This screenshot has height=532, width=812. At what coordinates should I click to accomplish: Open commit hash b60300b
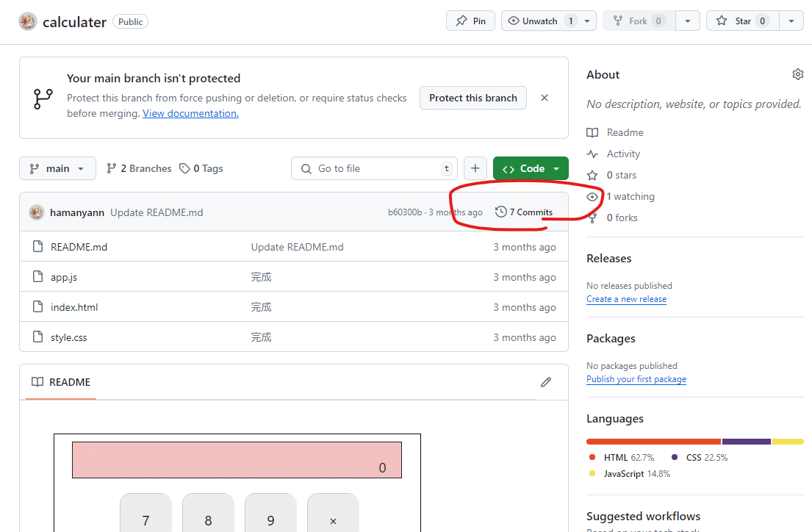(405, 212)
